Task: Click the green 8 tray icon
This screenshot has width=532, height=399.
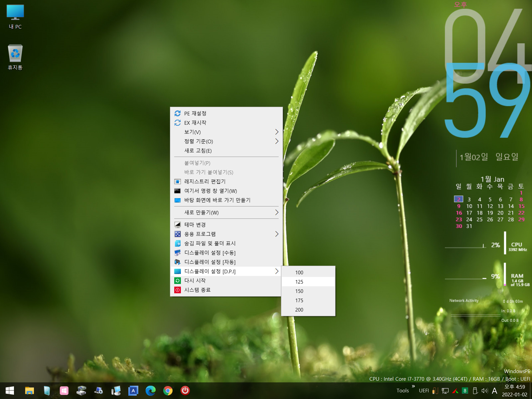Action: pyautogui.click(x=465, y=391)
